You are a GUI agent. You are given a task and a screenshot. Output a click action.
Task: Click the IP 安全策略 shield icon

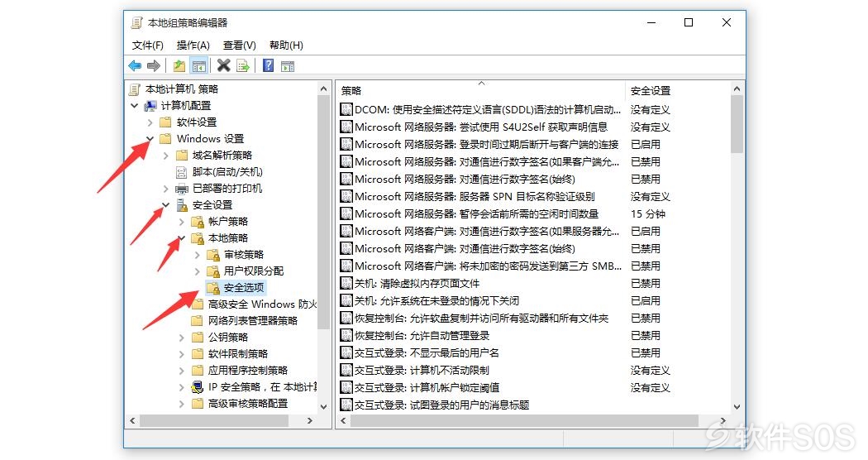tap(198, 387)
